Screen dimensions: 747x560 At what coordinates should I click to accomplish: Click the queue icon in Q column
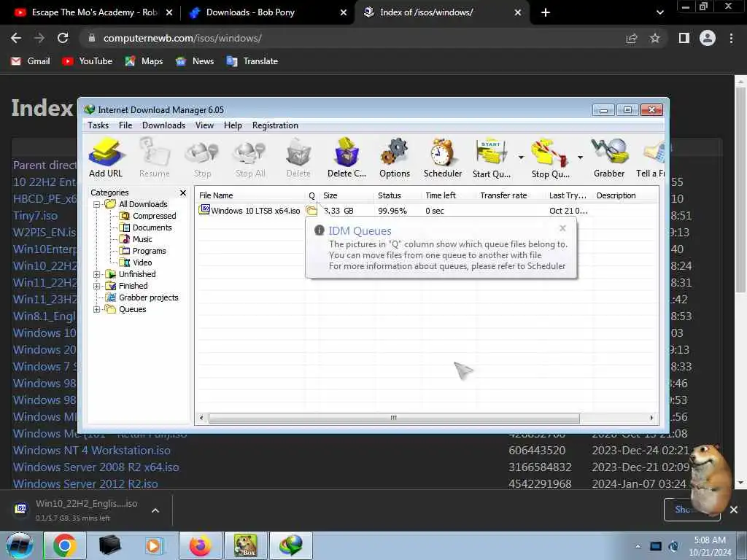tap(311, 211)
